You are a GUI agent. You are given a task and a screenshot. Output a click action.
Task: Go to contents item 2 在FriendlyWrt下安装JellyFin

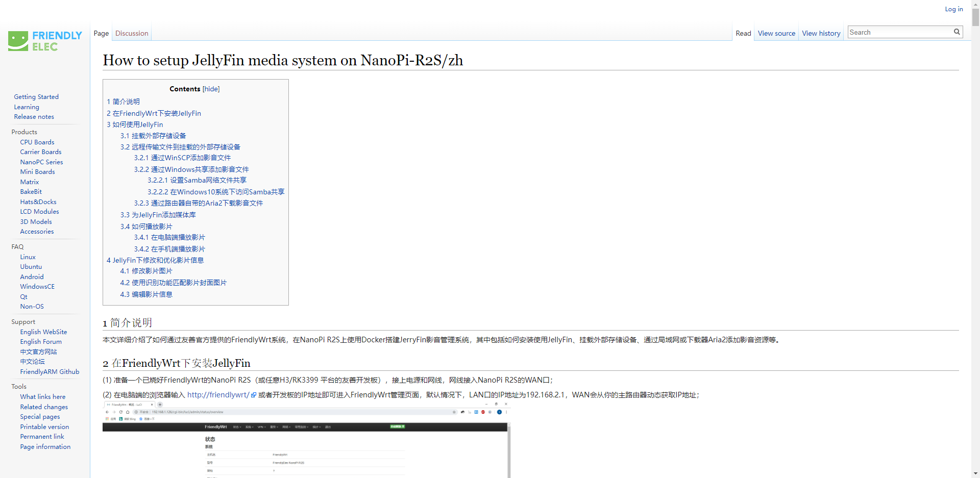click(154, 113)
